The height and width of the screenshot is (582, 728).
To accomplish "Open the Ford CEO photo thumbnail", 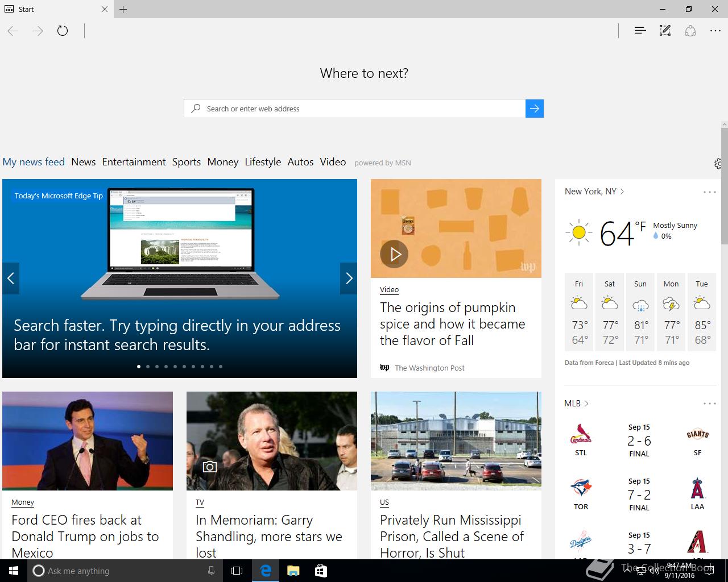I will click(88, 441).
